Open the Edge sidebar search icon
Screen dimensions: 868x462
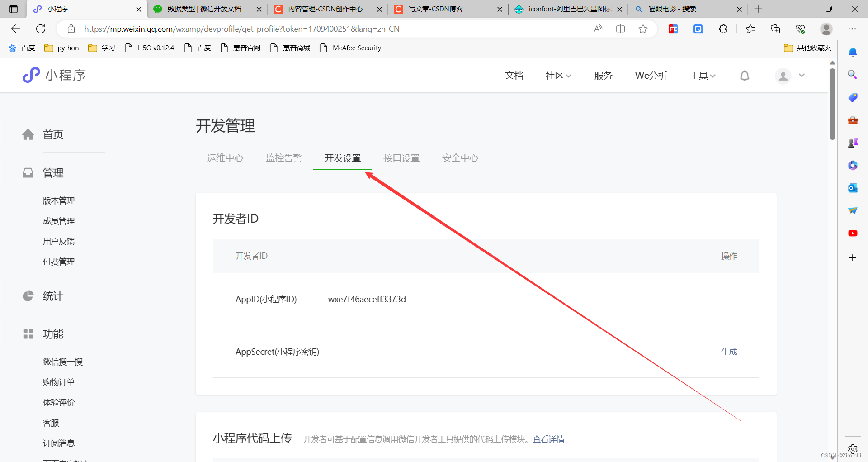853,75
